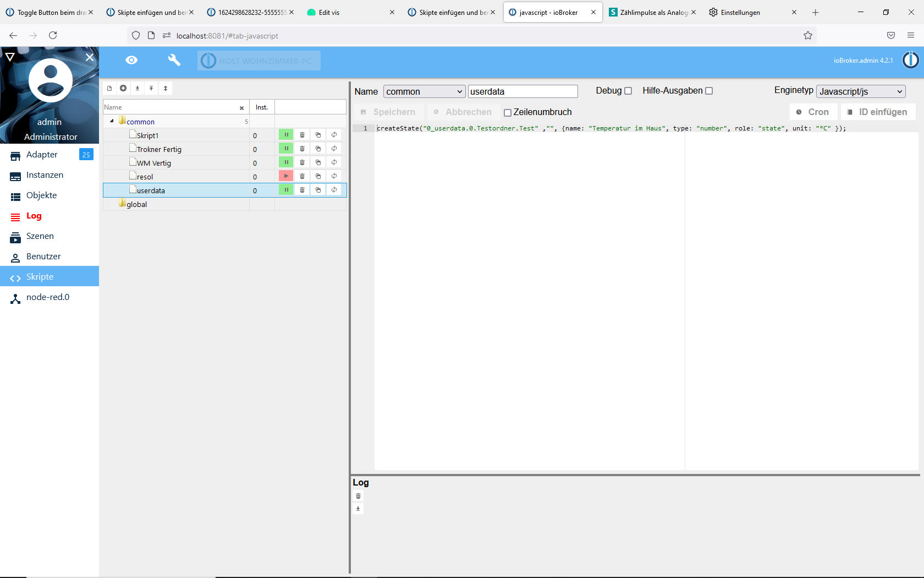
Task: Restart the userdata script
Action: pos(334,190)
